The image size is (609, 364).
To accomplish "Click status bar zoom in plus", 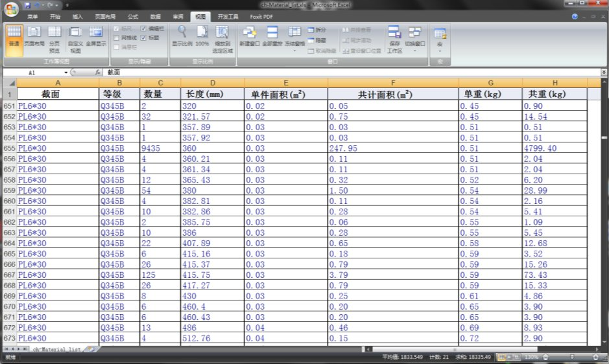I will [x=595, y=357].
